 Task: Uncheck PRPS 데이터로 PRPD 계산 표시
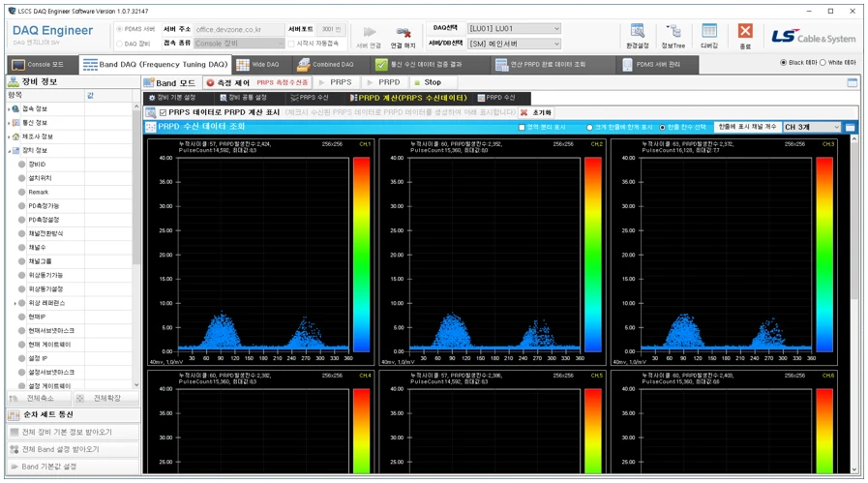click(163, 112)
